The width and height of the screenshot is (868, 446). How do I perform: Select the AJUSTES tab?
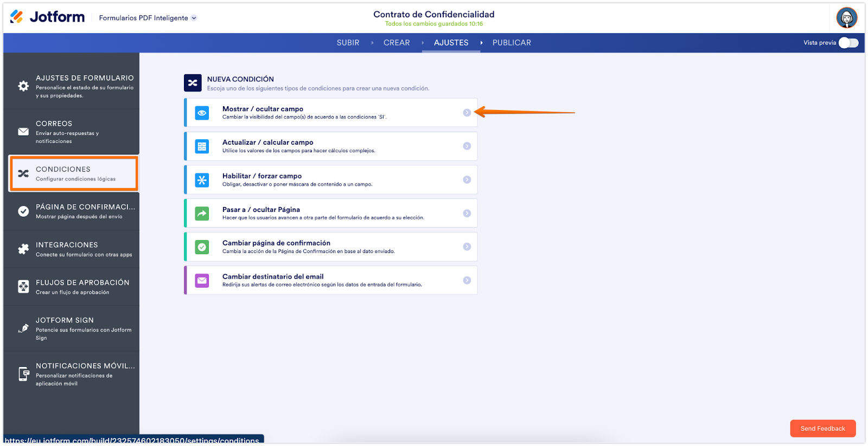[451, 43]
